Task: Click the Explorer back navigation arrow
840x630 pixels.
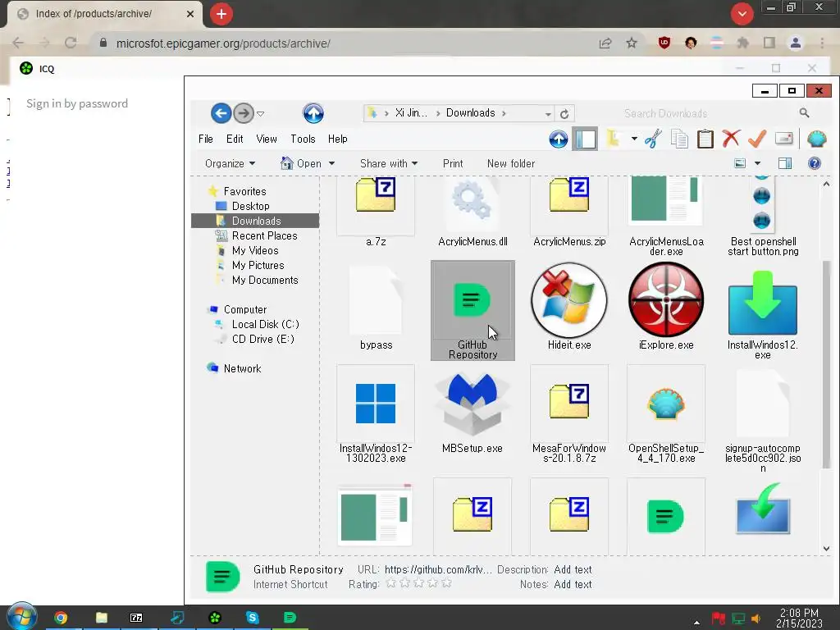Action: tap(221, 113)
